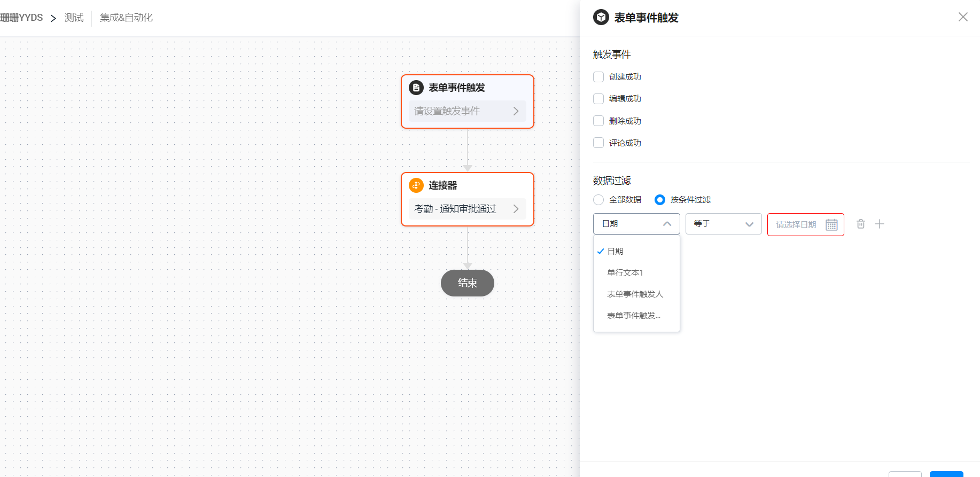Tick the 创建成功 checkbox
The height and width of the screenshot is (477, 980).
click(598, 77)
